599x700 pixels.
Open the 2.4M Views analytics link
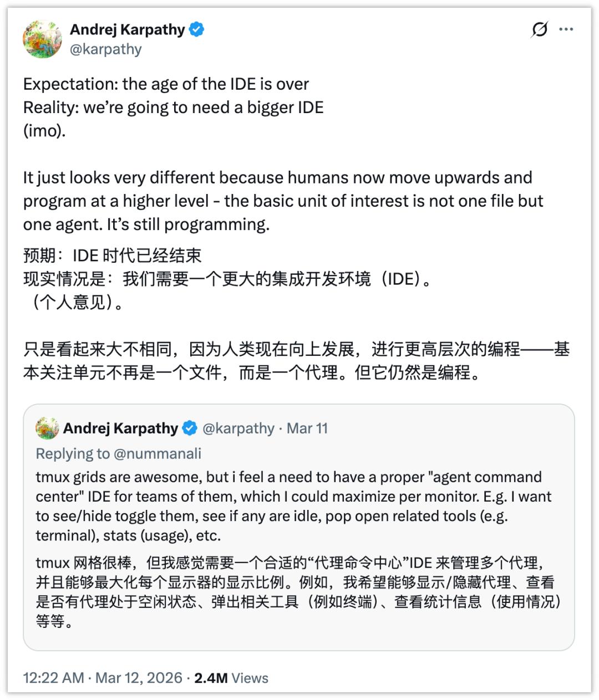[231, 678]
